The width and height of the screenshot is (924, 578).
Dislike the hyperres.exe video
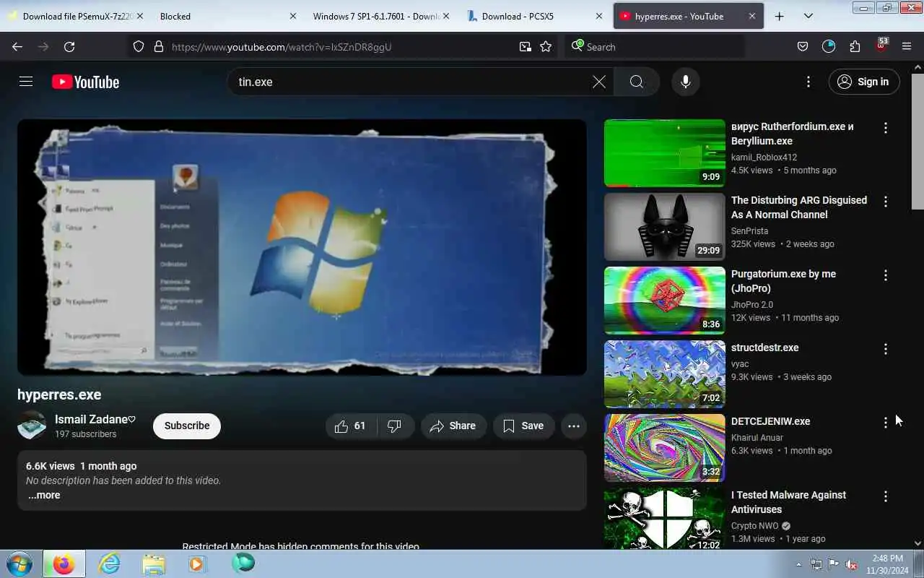(395, 426)
